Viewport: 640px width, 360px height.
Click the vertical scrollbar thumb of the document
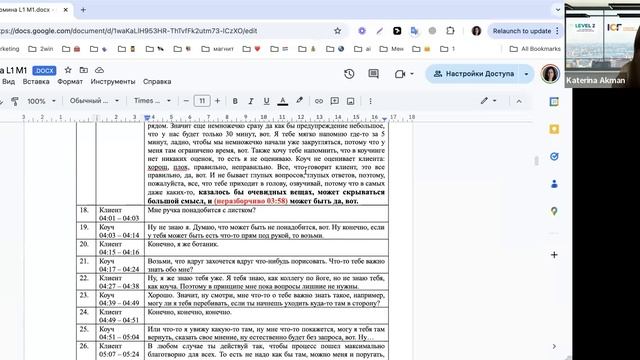pyautogui.click(x=536, y=161)
